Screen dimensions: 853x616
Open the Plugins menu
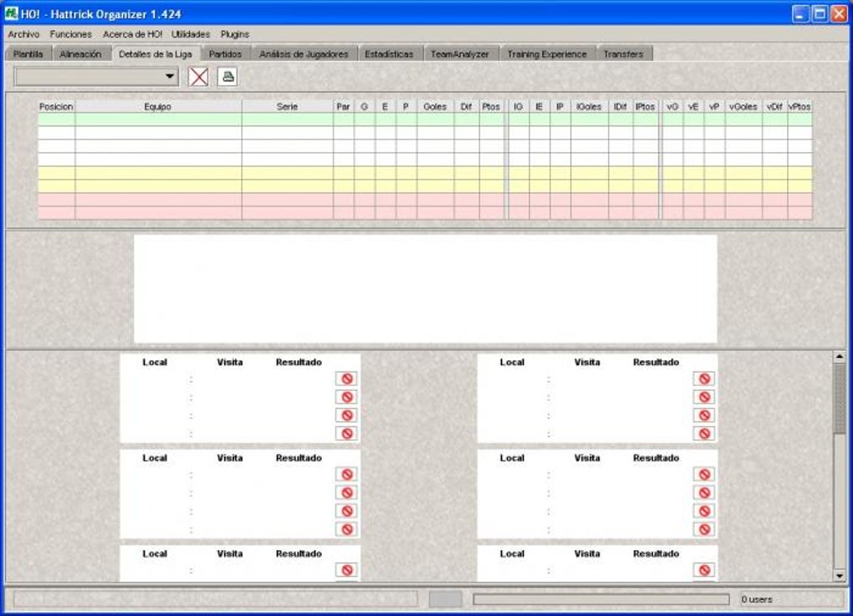[235, 34]
